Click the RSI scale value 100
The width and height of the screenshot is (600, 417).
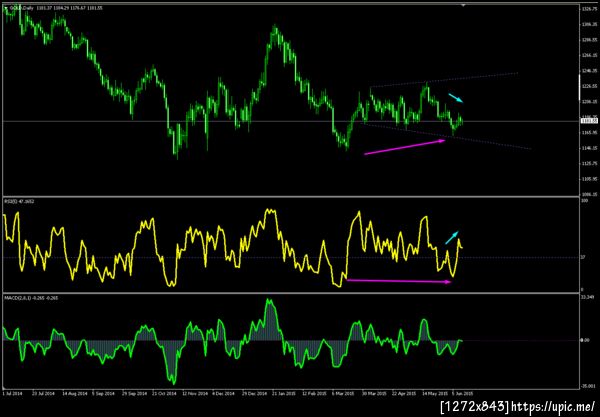[x=584, y=201]
